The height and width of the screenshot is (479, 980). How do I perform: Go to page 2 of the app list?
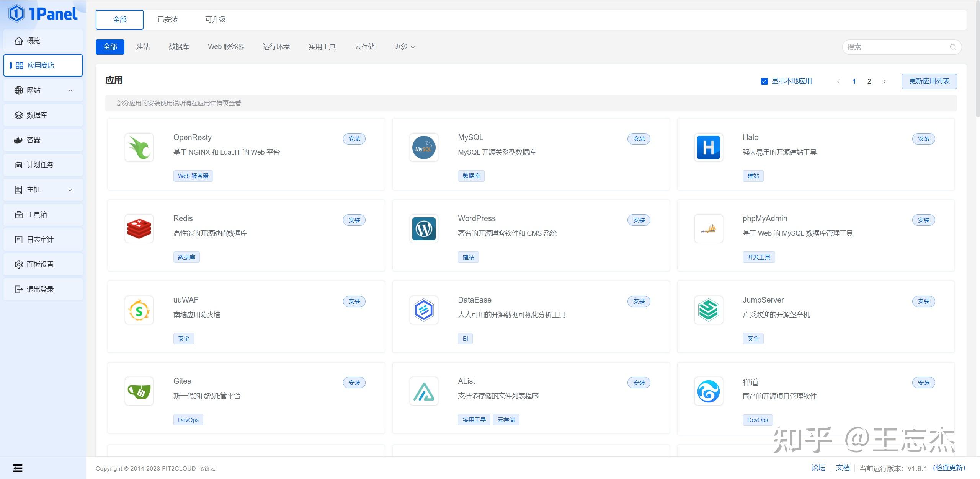(869, 81)
